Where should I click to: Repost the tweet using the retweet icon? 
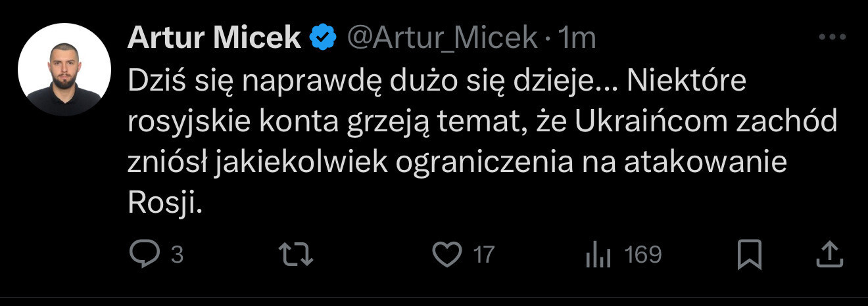(296, 254)
